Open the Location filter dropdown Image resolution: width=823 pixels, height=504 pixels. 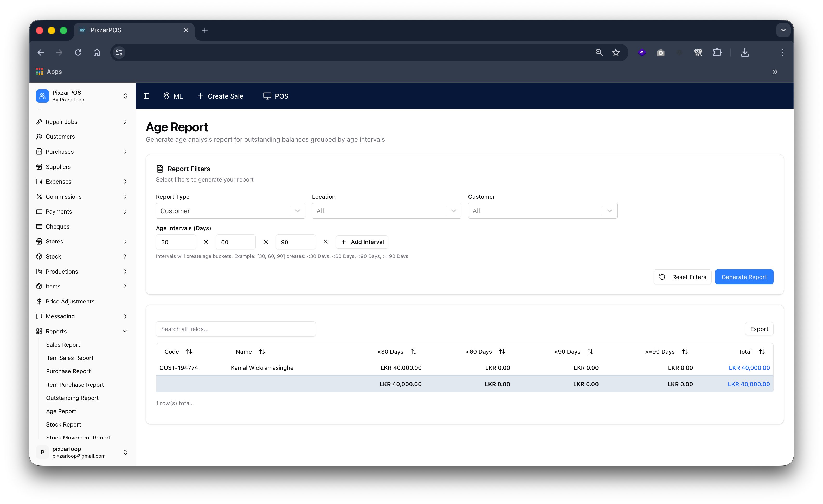point(386,211)
